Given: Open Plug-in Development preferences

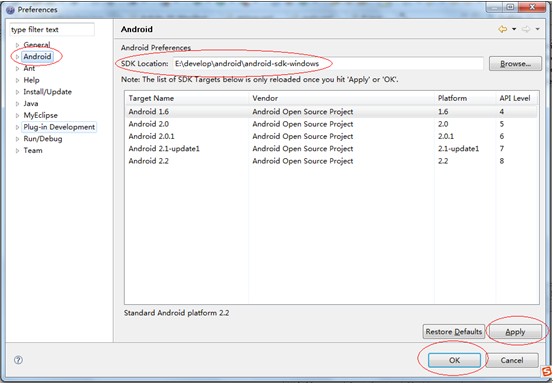Looking at the screenshot, I should [59, 127].
